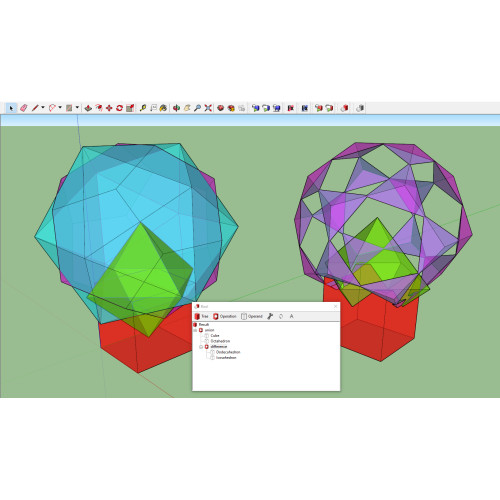The image size is (500, 500).
Task: Open the Line tool dropdown arrow
Action: point(43,107)
